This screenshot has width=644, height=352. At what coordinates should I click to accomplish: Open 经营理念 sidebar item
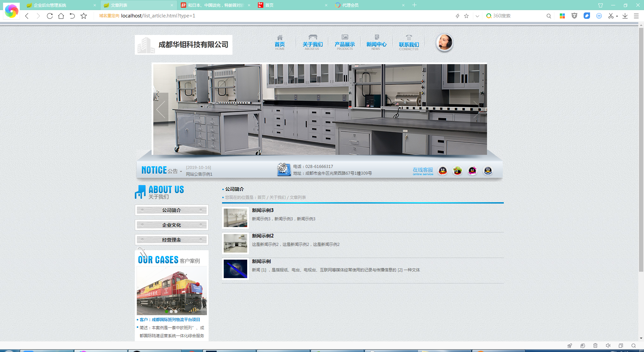click(172, 240)
